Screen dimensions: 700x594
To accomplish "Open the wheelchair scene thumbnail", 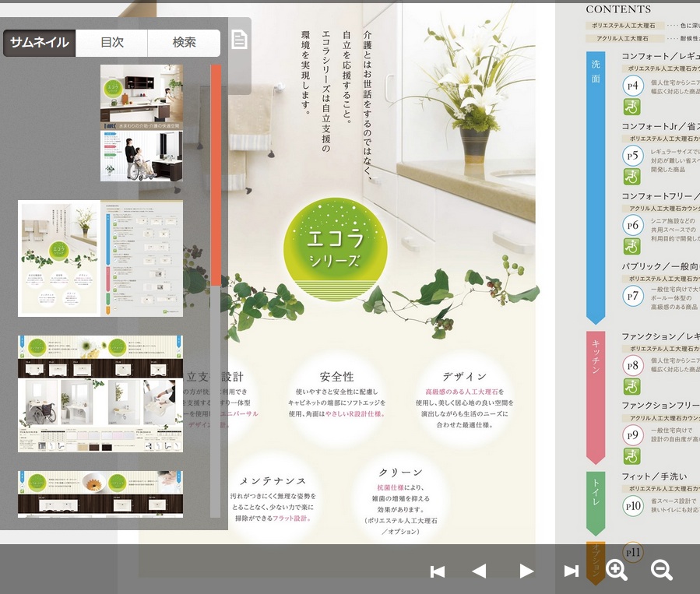I will (x=142, y=156).
